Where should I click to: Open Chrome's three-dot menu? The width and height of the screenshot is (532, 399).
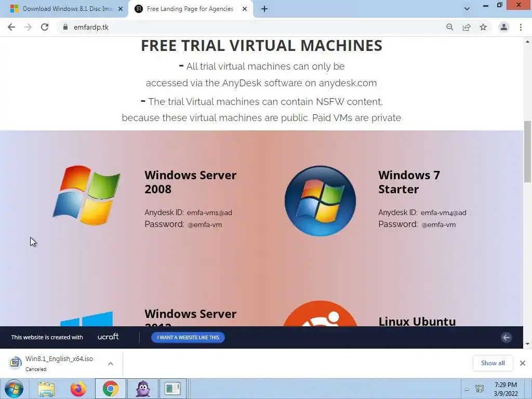pos(521,27)
